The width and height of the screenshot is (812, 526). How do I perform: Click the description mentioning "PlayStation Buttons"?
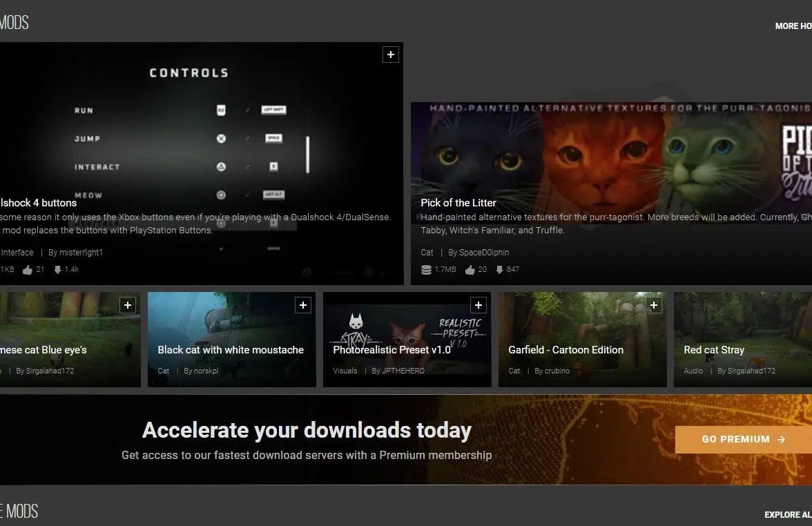click(x=195, y=224)
